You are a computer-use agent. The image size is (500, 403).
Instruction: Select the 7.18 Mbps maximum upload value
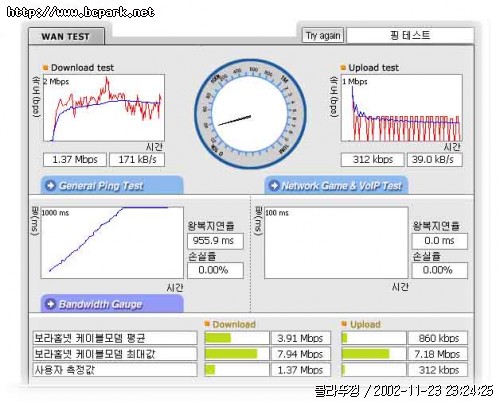point(438,354)
